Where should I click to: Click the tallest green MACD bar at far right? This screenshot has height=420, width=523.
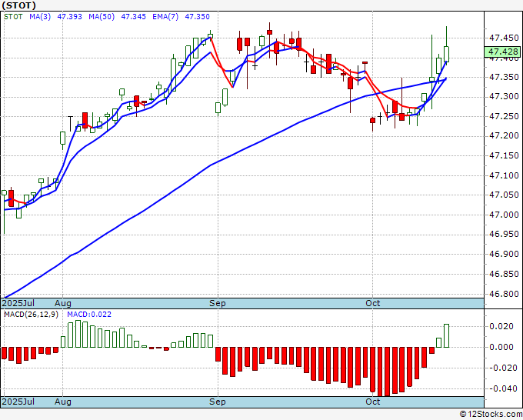coord(446,335)
